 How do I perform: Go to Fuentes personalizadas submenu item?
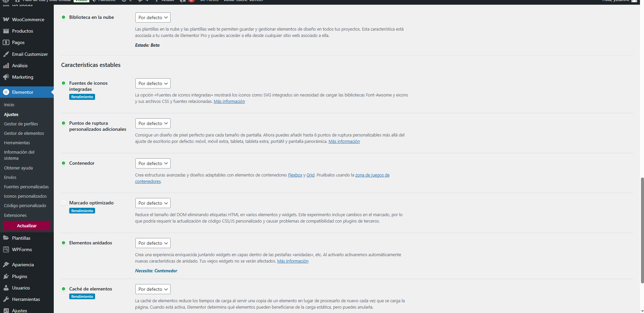click(x=26, y=187)
